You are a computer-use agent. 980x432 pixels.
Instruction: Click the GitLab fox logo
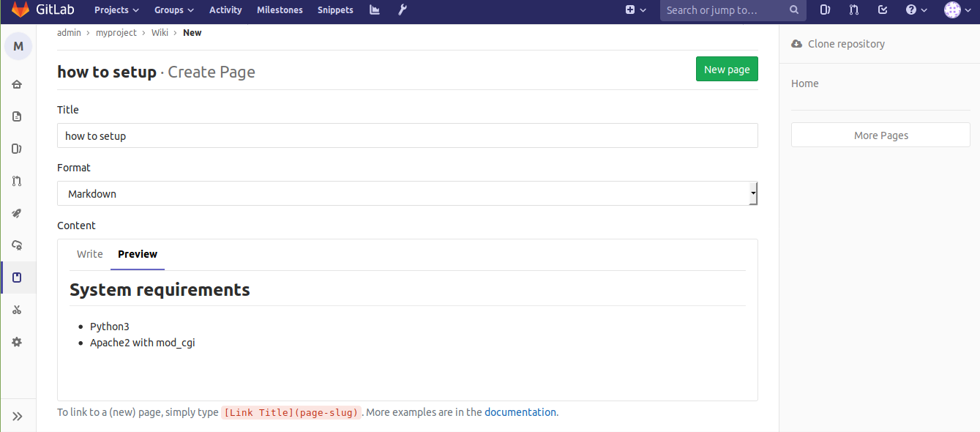[x=20, y=10]
